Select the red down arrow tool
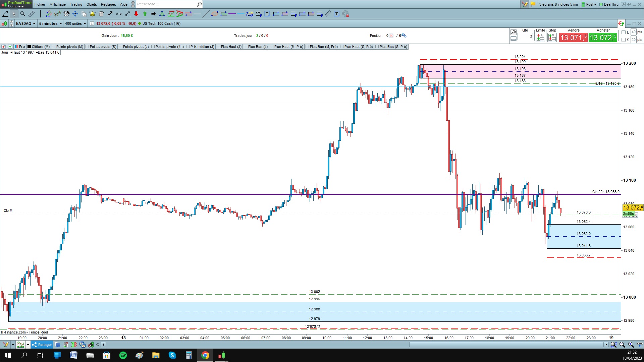Image resolution: width=644 pixels, height=362 pixels. 136,14
